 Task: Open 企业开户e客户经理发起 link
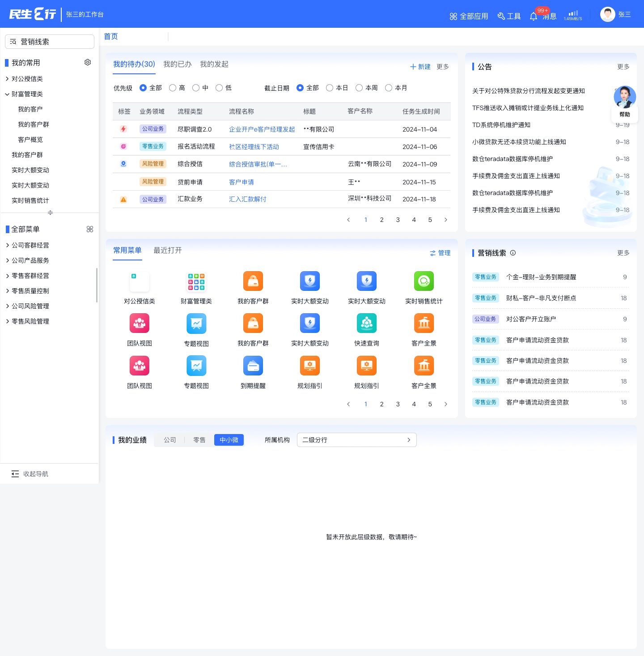coord(262,129)
